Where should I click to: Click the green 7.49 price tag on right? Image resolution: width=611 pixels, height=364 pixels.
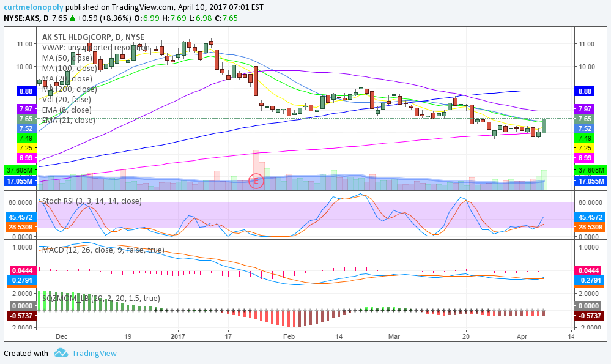coord(583,138)
